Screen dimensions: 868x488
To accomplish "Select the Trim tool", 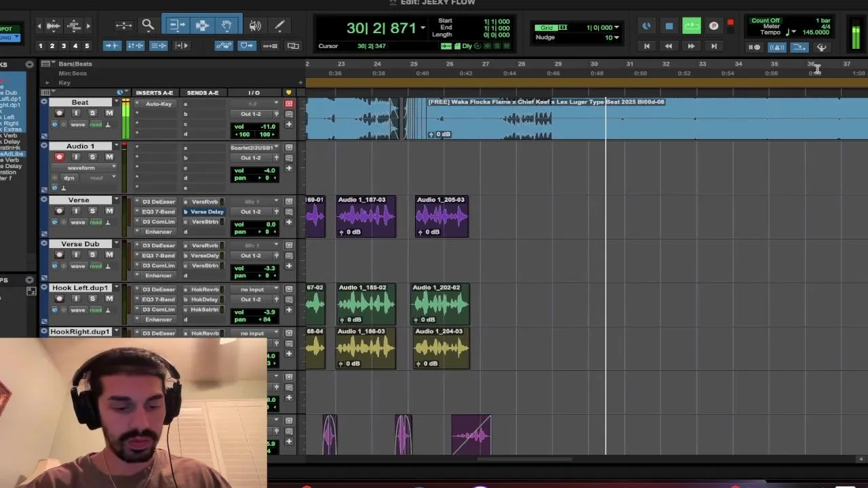I will [176, 26].
